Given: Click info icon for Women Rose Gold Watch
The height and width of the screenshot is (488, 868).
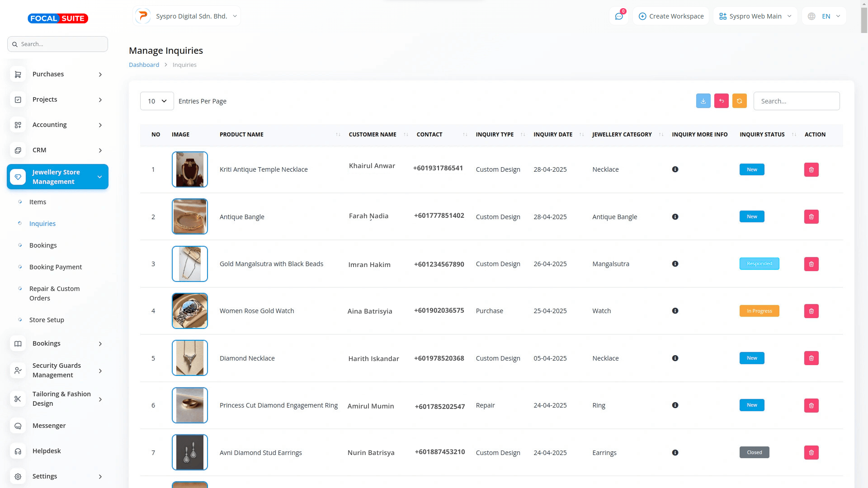Looking at the screenshot, I should pyautogui.click(x=675, y=311).
